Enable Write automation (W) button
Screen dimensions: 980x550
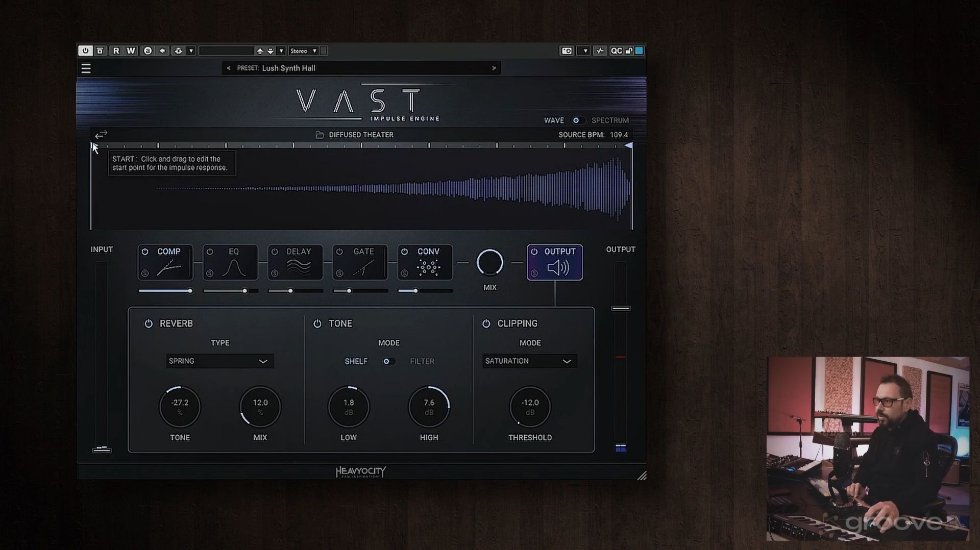(x=131, y=51)
